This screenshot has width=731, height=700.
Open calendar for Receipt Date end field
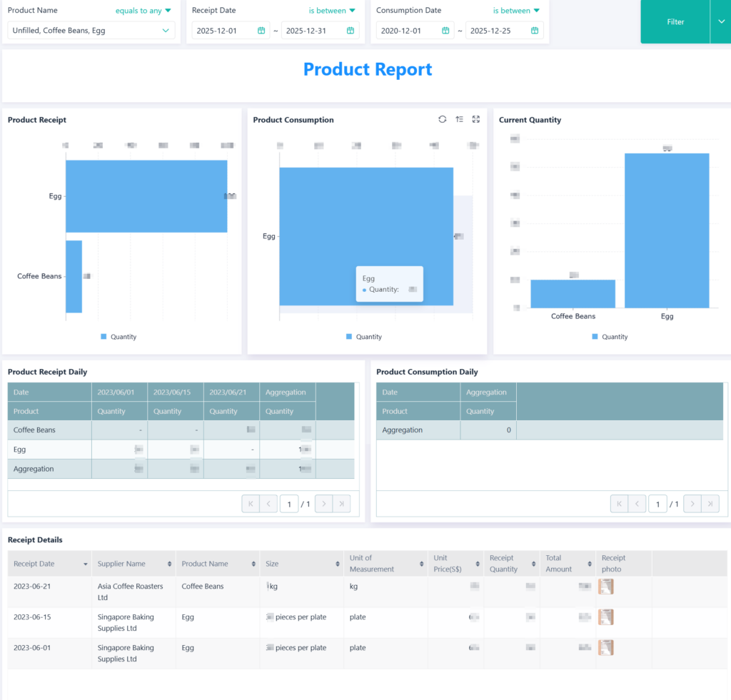click(350, 31)
